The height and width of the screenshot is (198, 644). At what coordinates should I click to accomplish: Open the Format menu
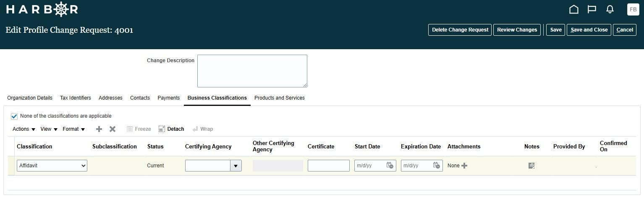74,129
